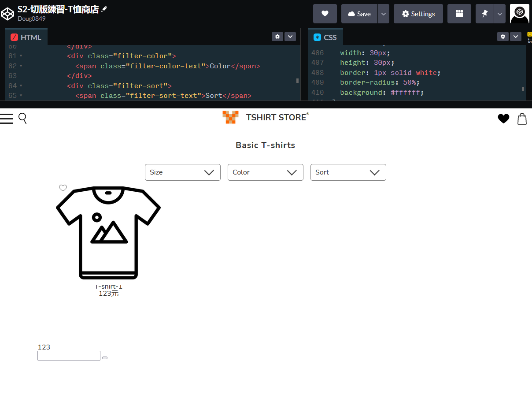Select the CSS editor tab
The image size is (532, 394).
[325, 37]
